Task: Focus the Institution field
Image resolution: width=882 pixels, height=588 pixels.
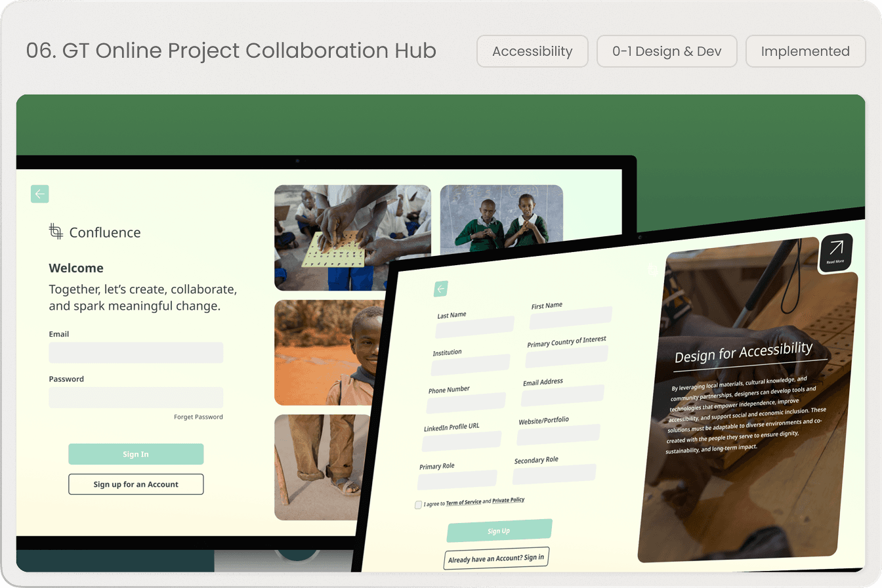Action: pos(471,365)
